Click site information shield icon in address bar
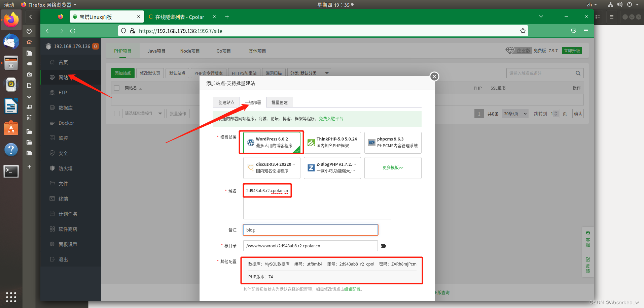644x308 pixels. pyautogui.click(x=123, y=31)
